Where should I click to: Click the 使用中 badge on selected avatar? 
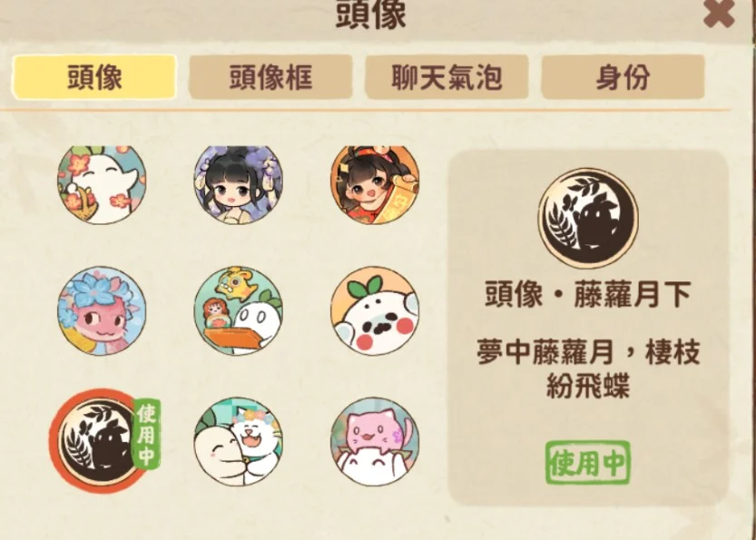point(146,434)
